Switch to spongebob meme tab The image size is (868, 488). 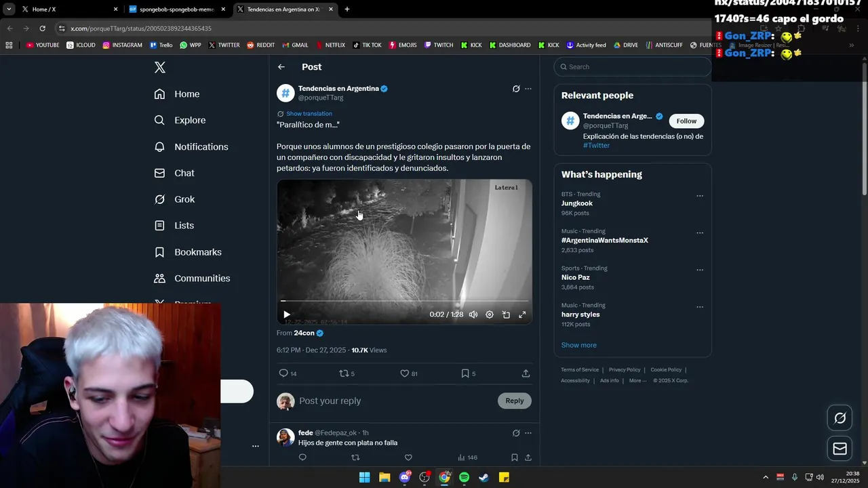178,9
